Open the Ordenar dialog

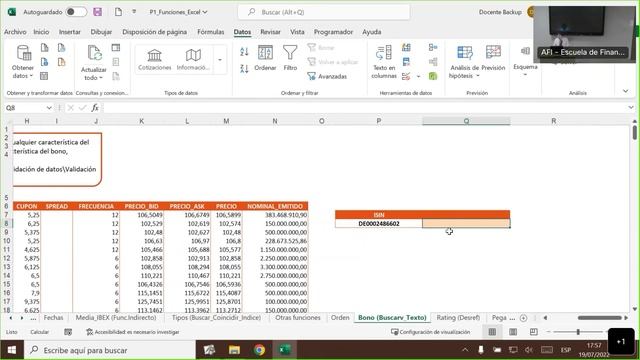pyautogui.click(x=265, y=58)
